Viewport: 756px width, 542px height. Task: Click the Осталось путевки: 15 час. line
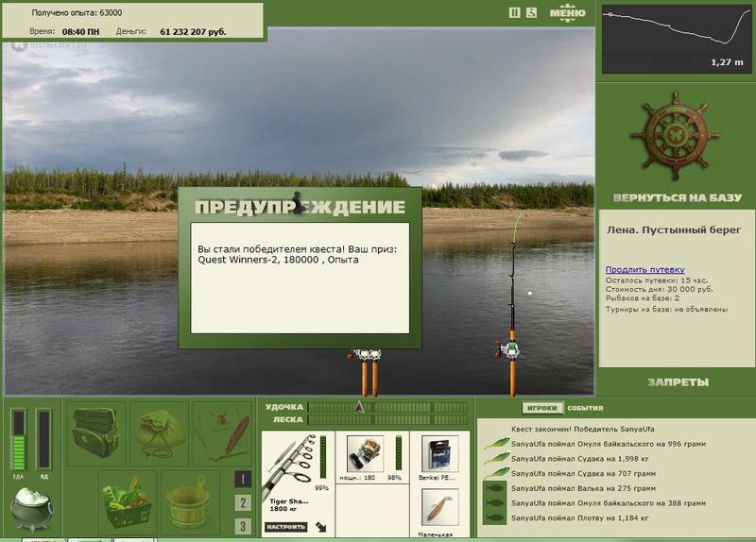click(656, 280)
